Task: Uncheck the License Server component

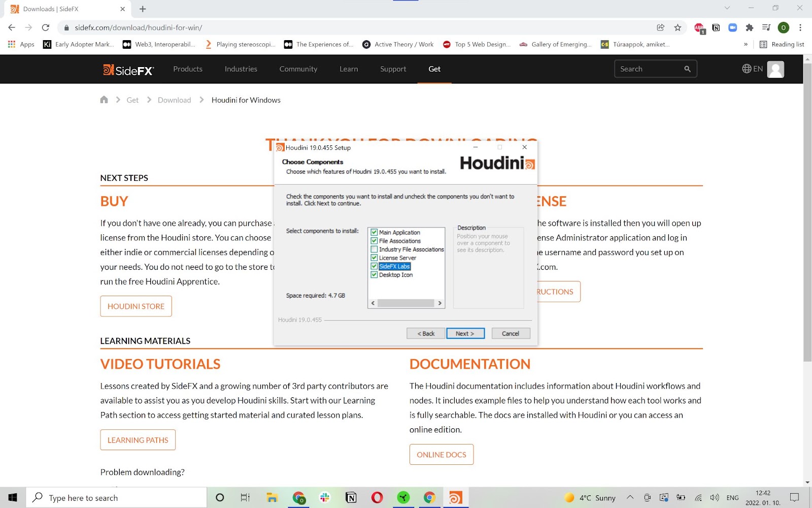Action: (374, 258)
